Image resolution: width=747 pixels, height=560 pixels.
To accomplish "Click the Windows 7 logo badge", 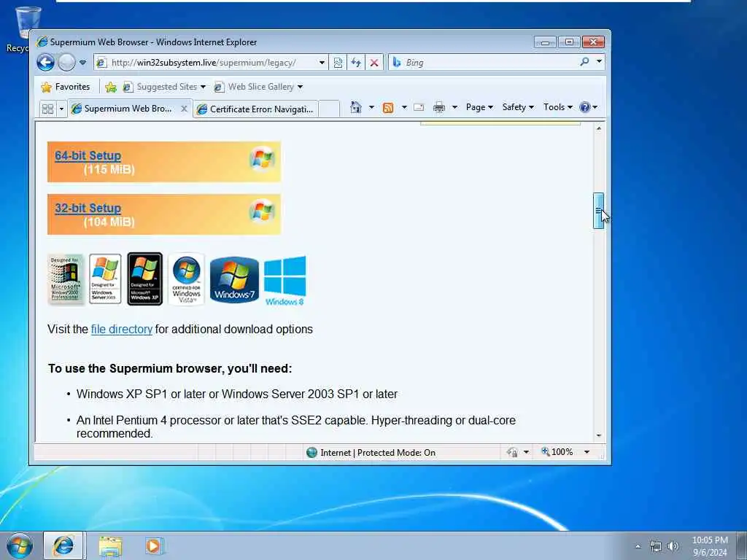I will 234,280.
